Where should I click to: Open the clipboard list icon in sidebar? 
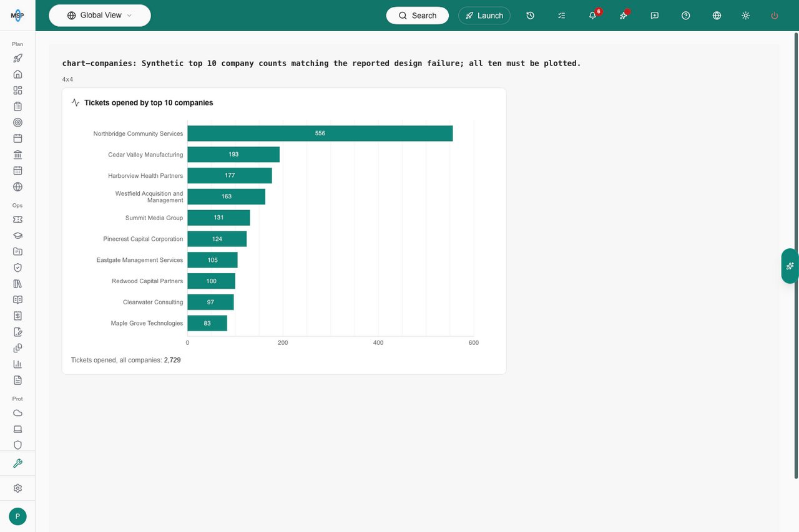(17, 107)
